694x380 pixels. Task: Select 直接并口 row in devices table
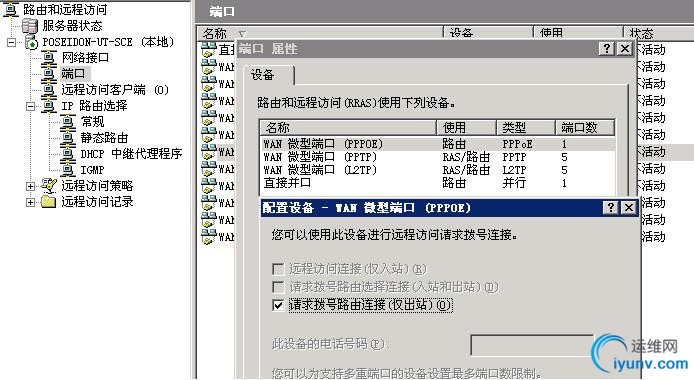pyautogui.click(x=437, y=183)
